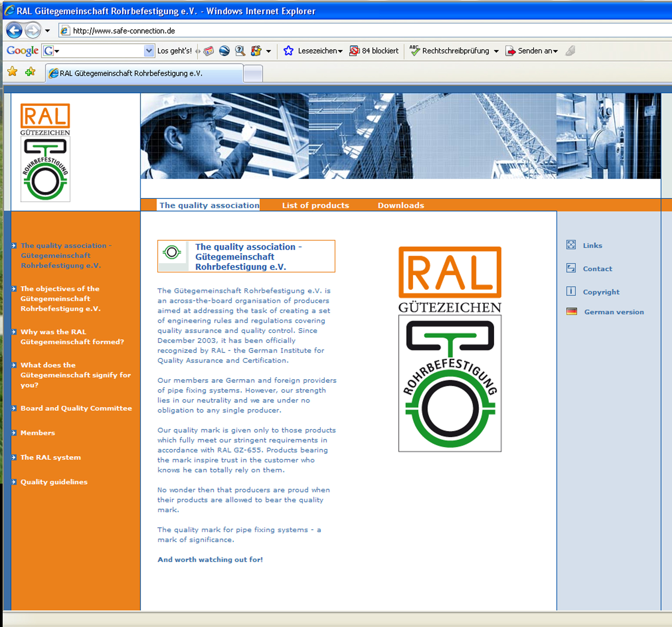Click arrow bullet beside Members

(14, 433)
